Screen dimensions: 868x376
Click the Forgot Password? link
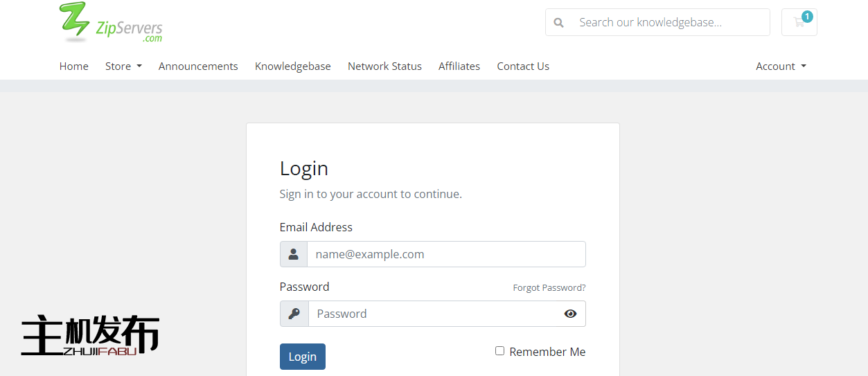tap(549, 287)
